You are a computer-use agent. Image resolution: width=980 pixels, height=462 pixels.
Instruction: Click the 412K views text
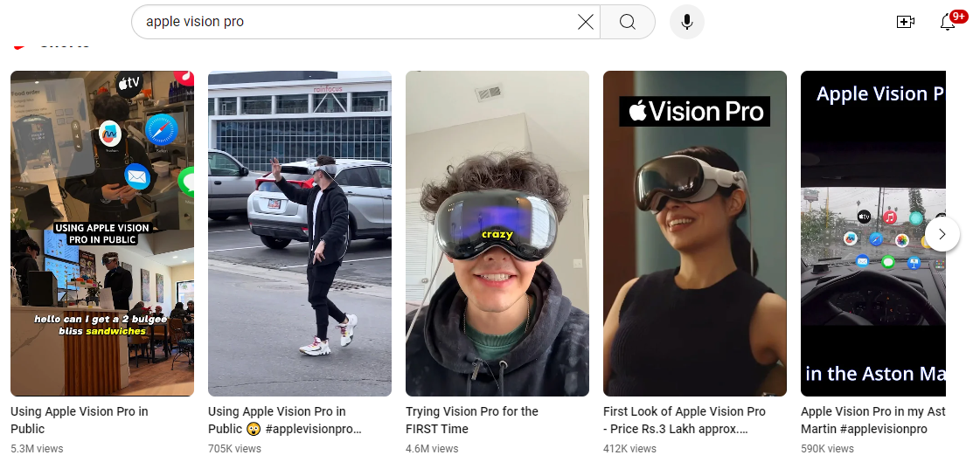point(629,449)
